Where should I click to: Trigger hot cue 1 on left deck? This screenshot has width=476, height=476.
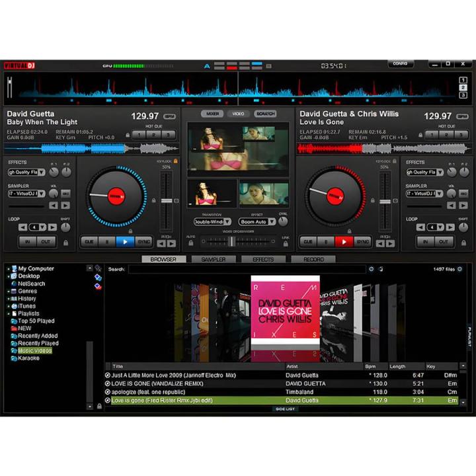pos(139,135)
